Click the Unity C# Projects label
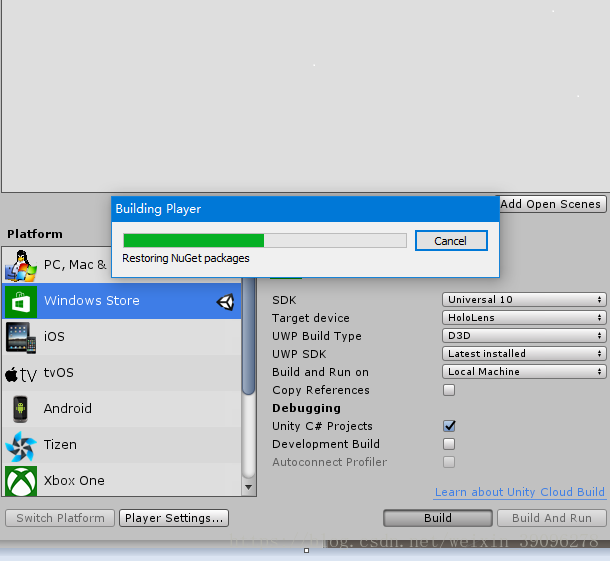The width and height of the screenshot is (610, 561). point(322,426)
